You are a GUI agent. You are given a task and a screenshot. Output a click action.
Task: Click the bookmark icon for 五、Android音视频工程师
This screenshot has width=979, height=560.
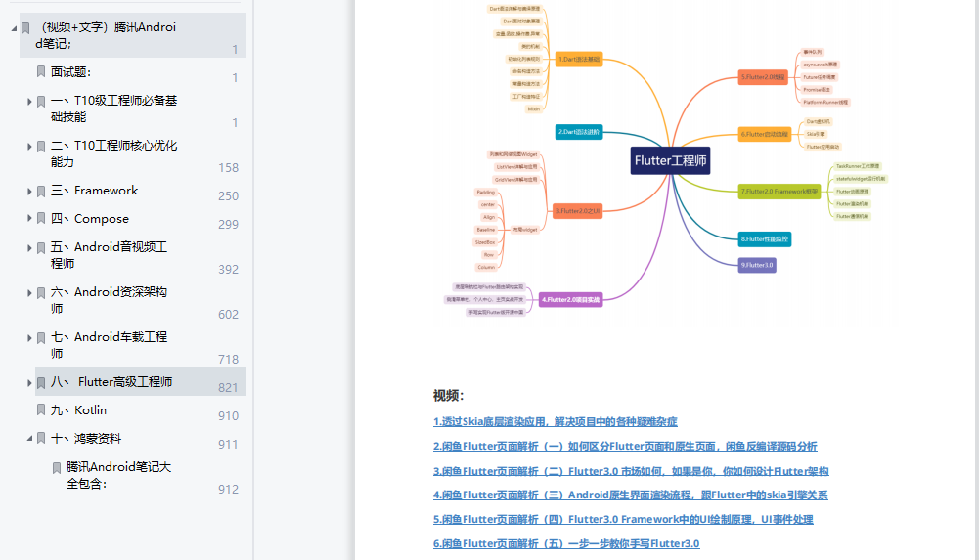pos(40,248)
